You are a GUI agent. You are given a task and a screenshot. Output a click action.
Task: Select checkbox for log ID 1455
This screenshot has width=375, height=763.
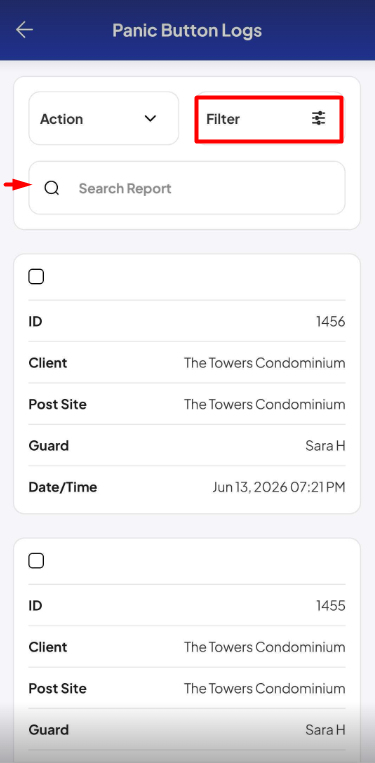[36, 561]
